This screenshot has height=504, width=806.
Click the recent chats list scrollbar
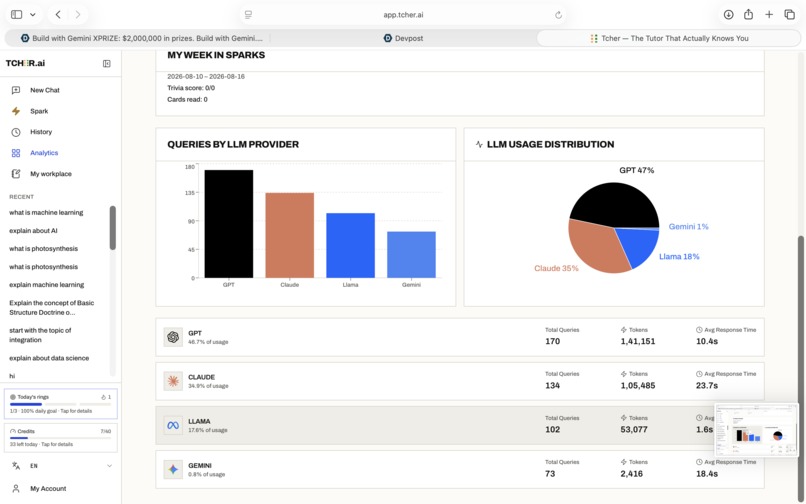113,228
